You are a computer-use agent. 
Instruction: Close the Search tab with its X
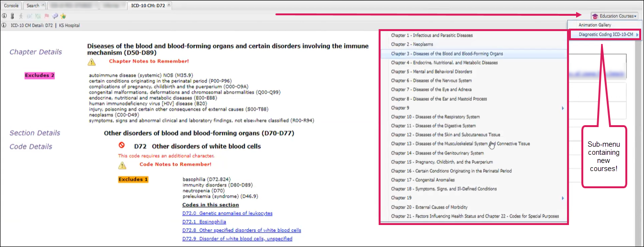pos(44,5)
